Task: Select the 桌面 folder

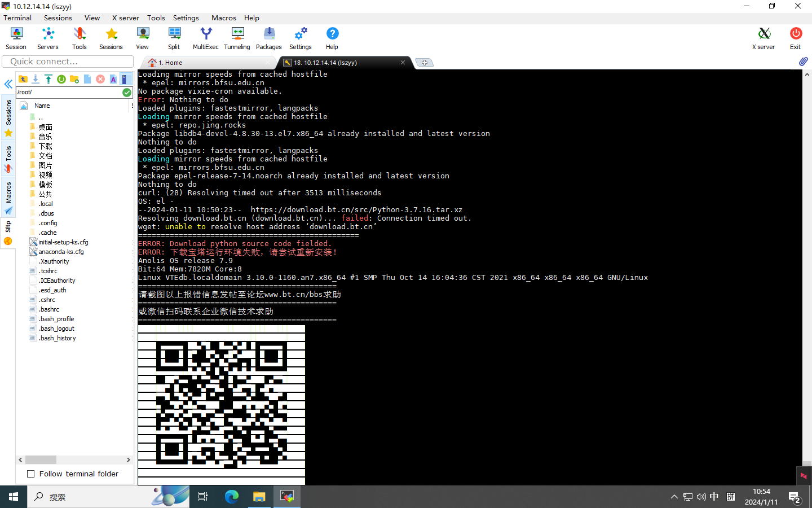Action: 45,127
